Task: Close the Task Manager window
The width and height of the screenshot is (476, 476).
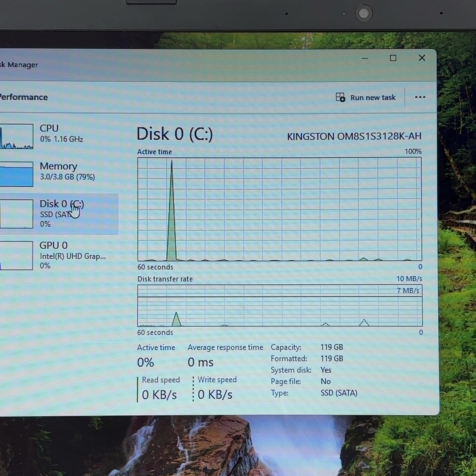Action: [x=422, y=58]
